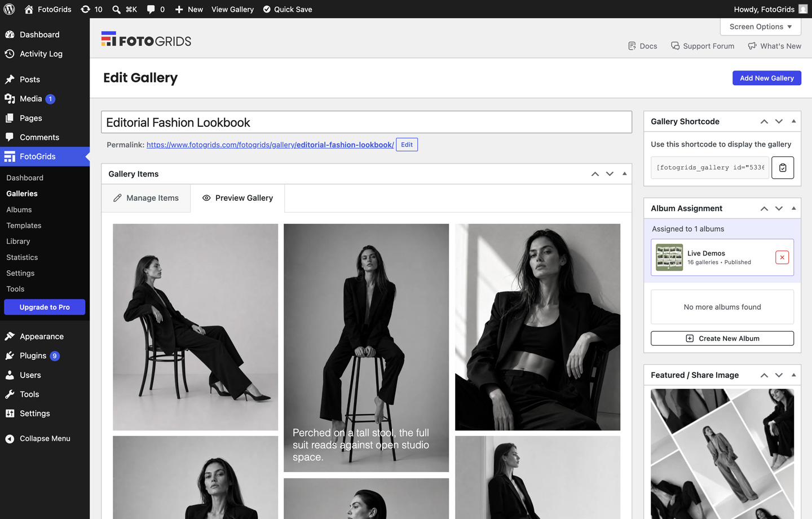Click the Upgrade to Pro button
The width and height of the screenshot is (812, 519).
(45, 307)
